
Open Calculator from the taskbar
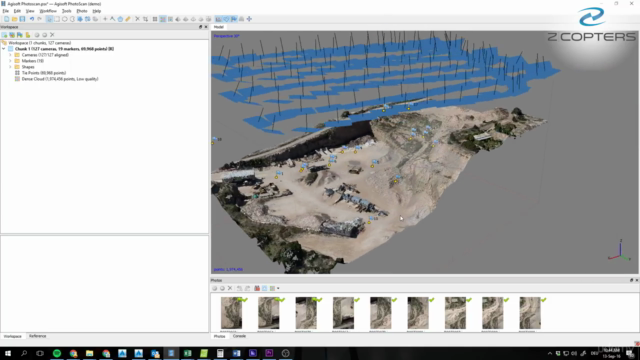pyautogui.click(x=220, y=353)
